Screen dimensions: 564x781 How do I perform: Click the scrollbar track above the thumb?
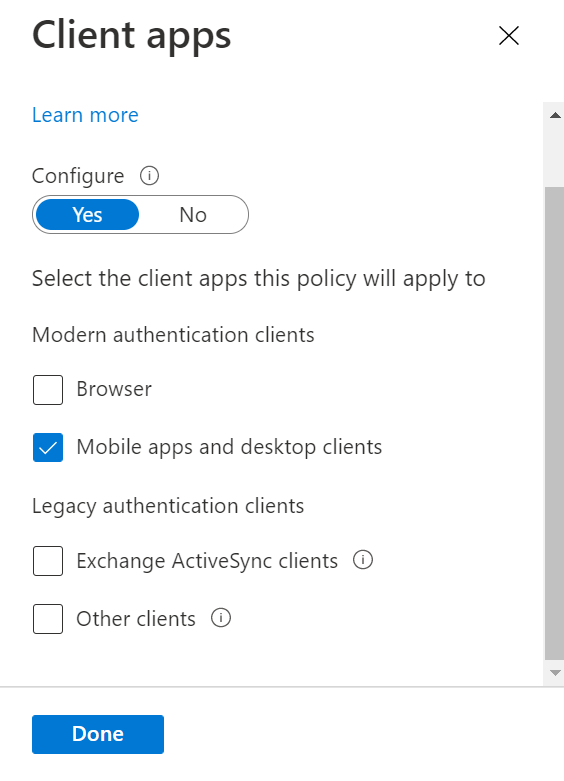click(555, 156)
